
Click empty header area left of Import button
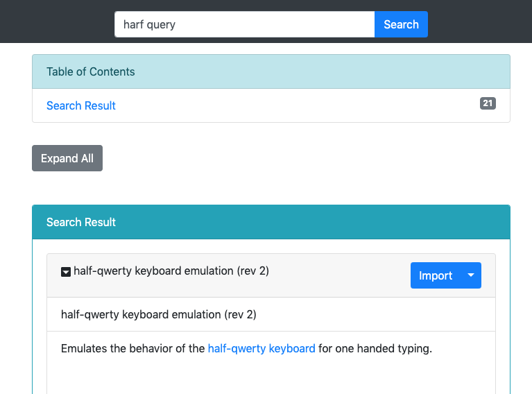[x=339, y=275]
